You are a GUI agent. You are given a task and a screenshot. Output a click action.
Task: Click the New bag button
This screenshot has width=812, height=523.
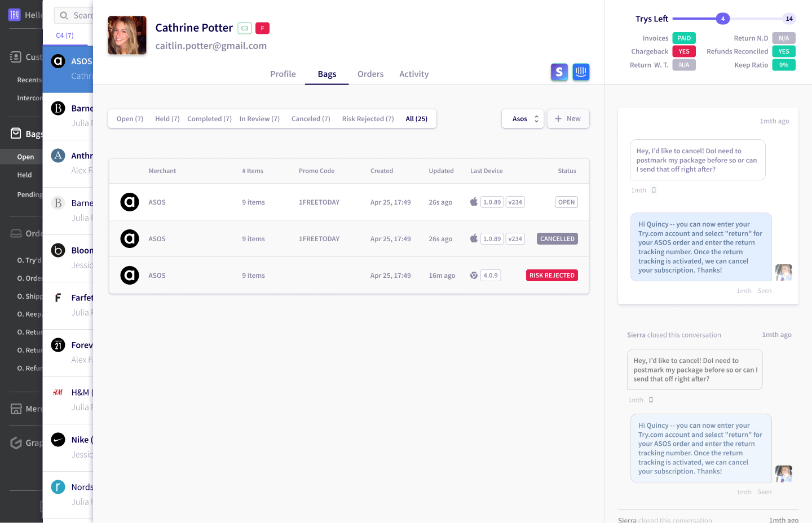point(568,119)
